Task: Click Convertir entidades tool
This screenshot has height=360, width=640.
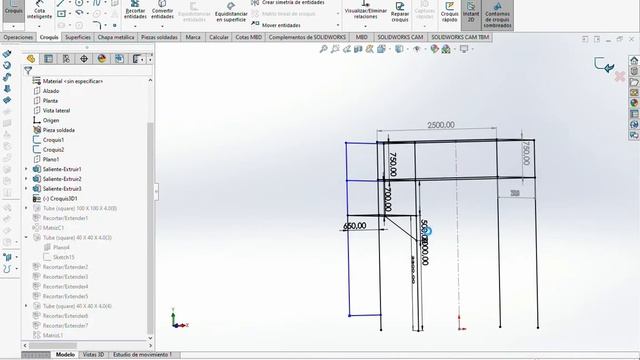Action: coord(162,11)
